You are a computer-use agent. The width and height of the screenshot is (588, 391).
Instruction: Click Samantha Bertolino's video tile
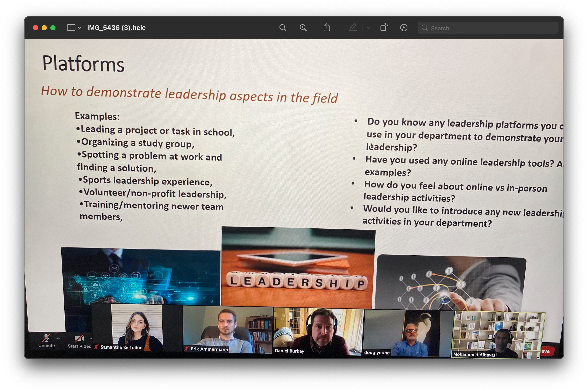[x=137, y=327]
